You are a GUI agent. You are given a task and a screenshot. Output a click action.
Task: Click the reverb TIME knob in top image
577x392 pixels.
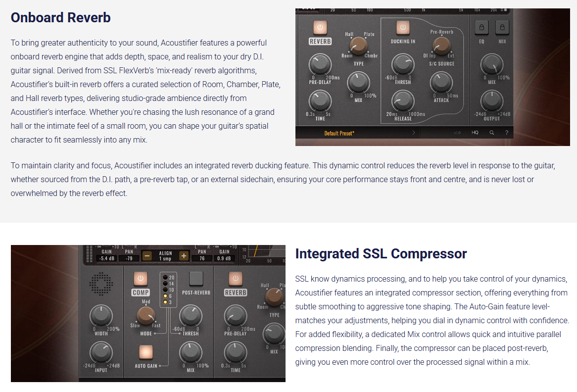[320, 100]
